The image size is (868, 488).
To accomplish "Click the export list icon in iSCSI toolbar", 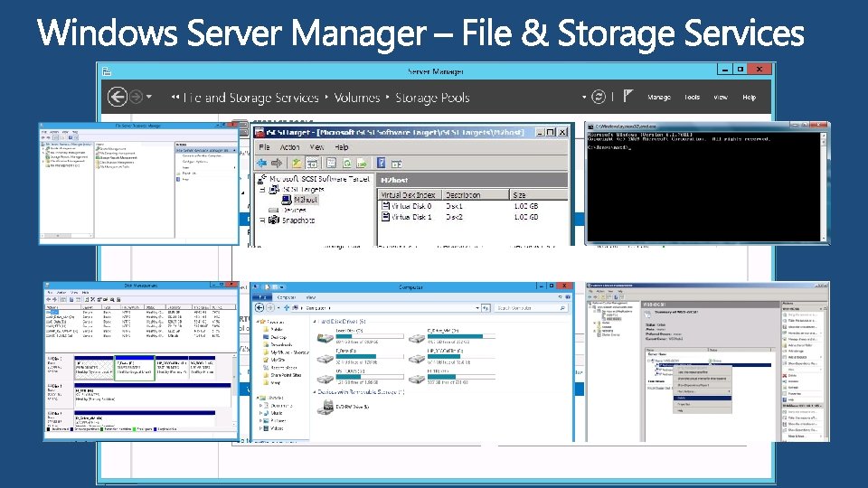I will point(362,164).
